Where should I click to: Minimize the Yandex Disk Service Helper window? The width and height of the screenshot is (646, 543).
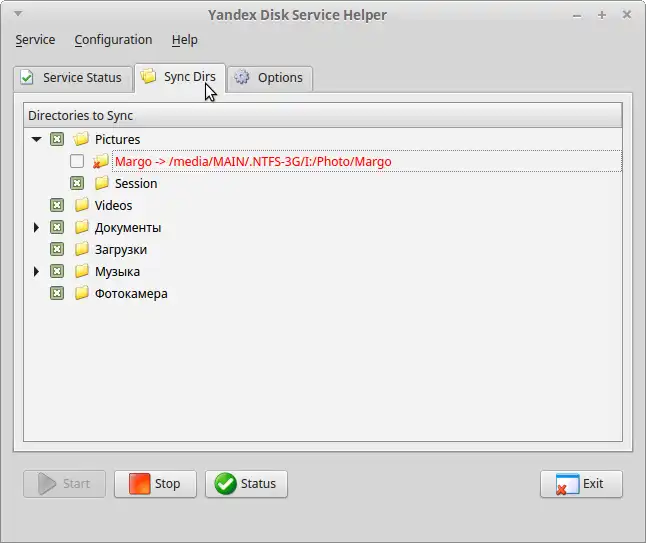577,16
